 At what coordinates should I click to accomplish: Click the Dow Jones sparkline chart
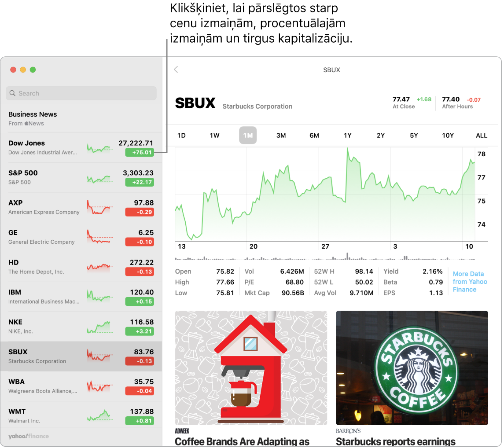click(99, 148)
